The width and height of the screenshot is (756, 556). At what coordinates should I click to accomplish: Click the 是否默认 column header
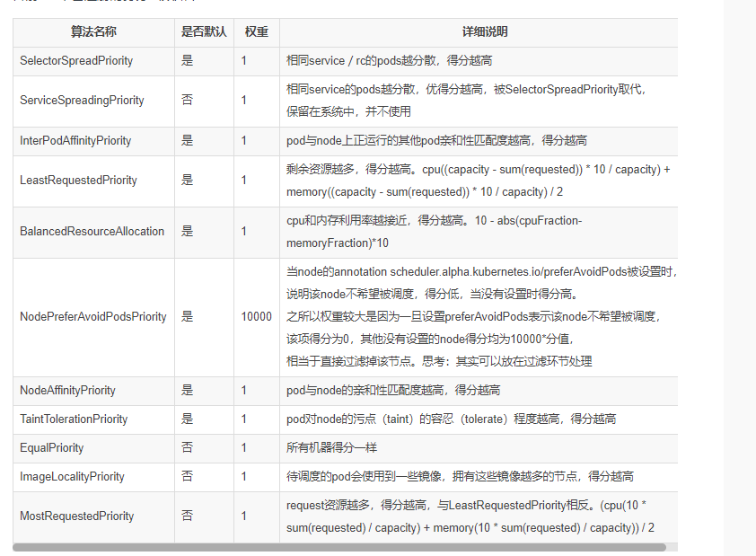point(204,31)
